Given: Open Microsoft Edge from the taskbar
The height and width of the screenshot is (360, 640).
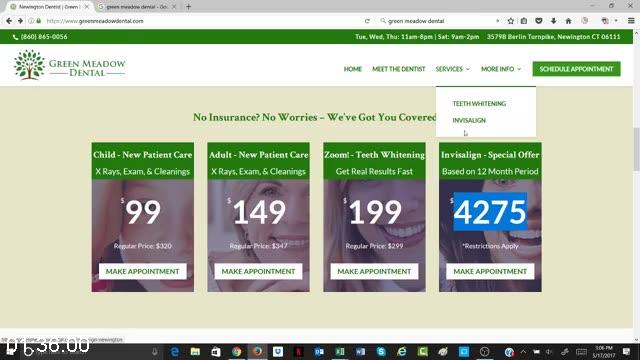Looking at the screenshot, I should tap(174, 351).
